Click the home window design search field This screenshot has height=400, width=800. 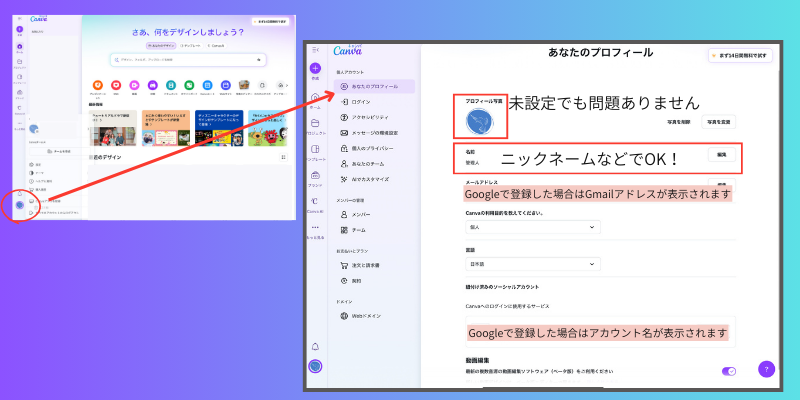(x=188, y=60)
